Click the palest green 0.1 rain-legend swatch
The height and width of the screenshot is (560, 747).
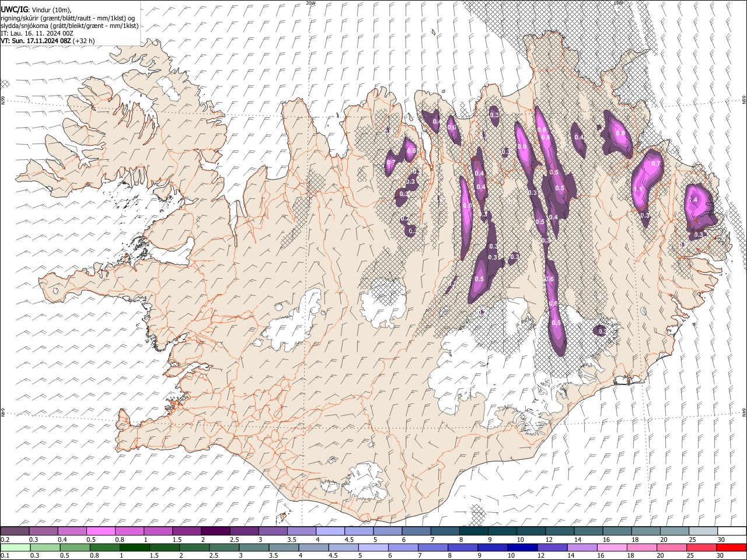pos(15,547)
